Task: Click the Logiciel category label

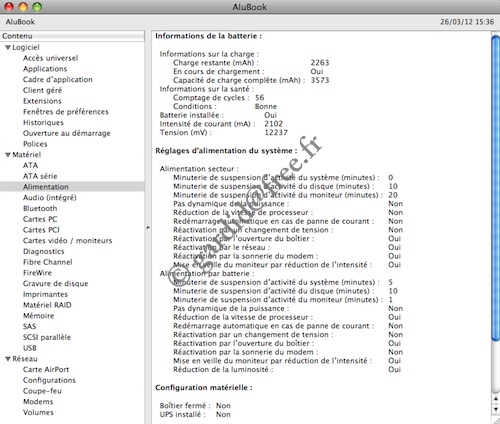Action: 26,47
